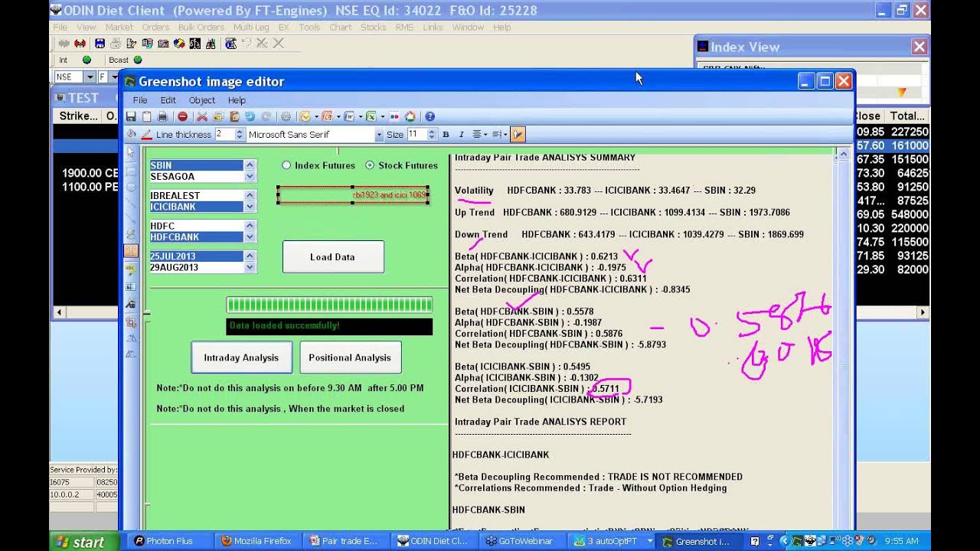This screenshot has width=980, height=551.
Task: Click the down arrow of SBIN list
Action: (x=250, y=176)
